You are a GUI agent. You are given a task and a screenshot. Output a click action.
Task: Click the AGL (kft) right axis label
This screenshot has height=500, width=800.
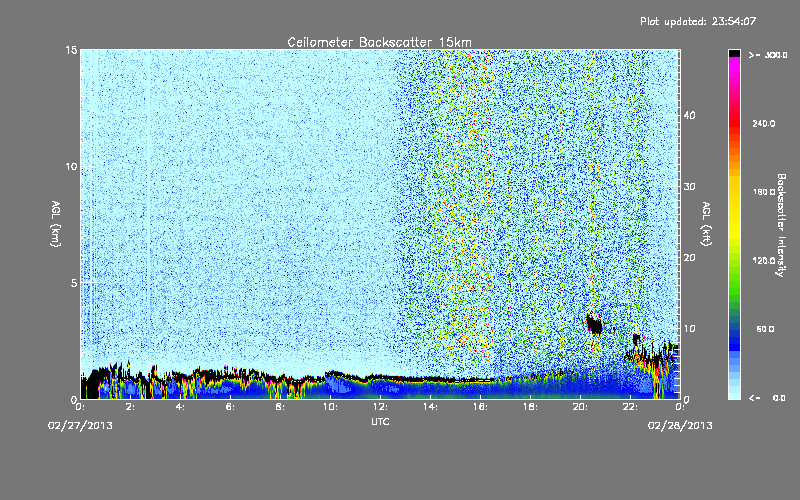pos(707,224)
